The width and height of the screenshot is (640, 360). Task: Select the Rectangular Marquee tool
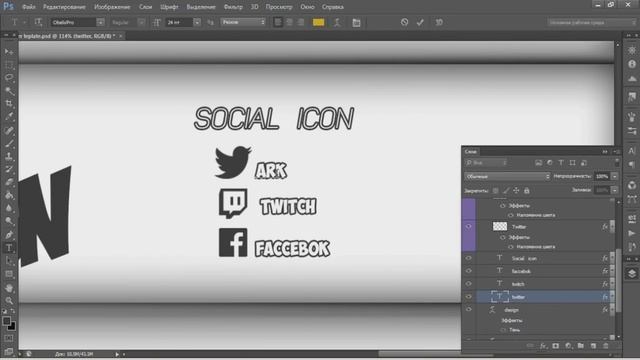tap(9, 64)
